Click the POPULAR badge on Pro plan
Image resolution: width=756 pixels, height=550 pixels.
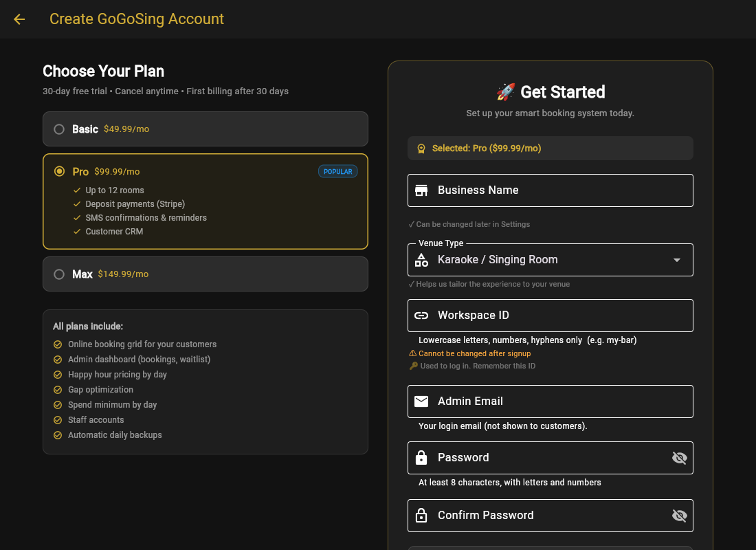(337, 171)
